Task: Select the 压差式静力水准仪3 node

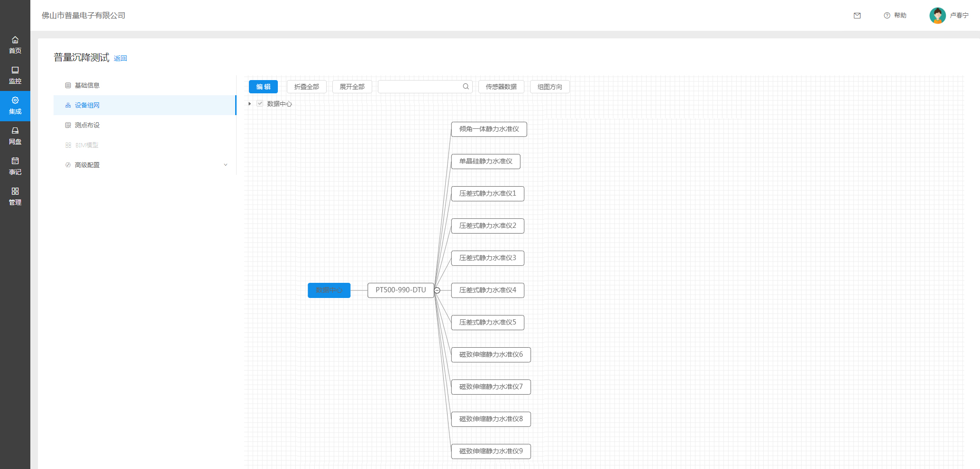Action: (x=487, y=258)
